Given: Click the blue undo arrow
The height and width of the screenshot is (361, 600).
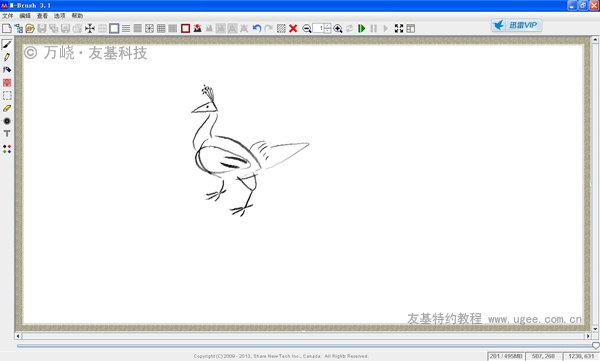Looking at the screenshot, I should pyautogui.click(x=257, y=28).
